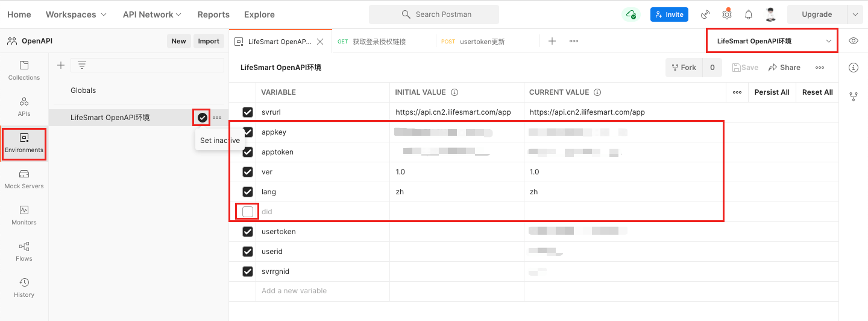Click Reset All
The width and height of the screenshot is (868, 321).
click(817, 92)
